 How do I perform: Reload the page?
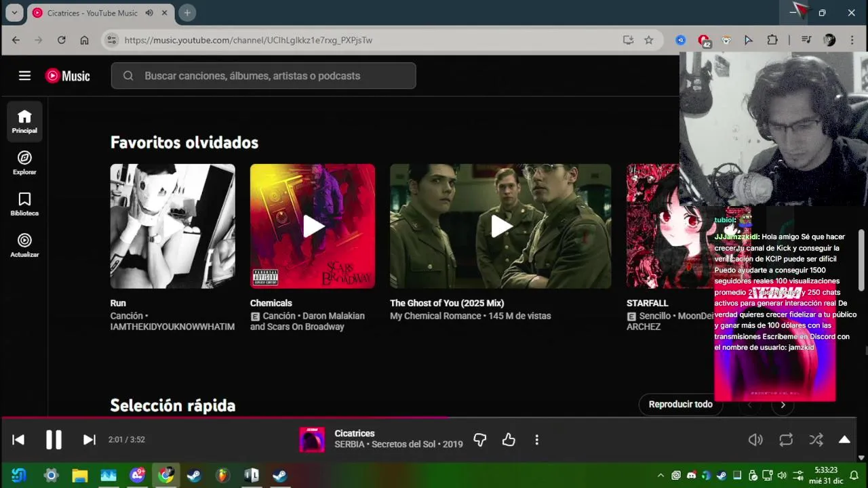[x=61, y=40]
